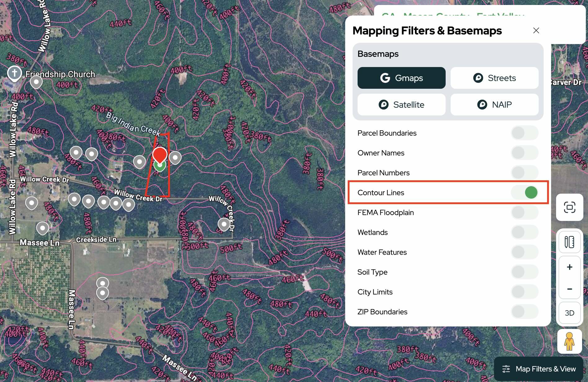The height and width of the screenshot is (382, 588).
Task: Turn on the Wetlands layer
Action: (524, 232)
